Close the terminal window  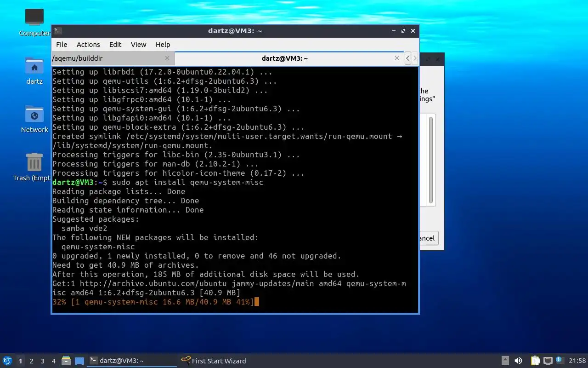413,31
